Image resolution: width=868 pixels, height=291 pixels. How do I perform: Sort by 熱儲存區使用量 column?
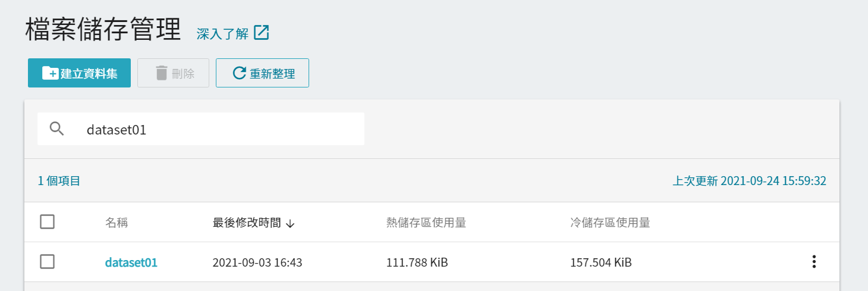click(x=426, y=223)
